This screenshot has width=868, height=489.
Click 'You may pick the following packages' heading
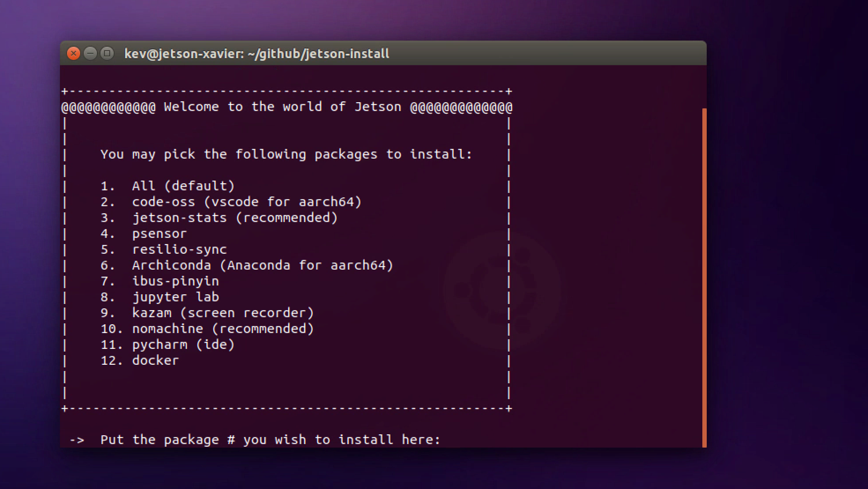pyautogui.click(x=286, y=154)
